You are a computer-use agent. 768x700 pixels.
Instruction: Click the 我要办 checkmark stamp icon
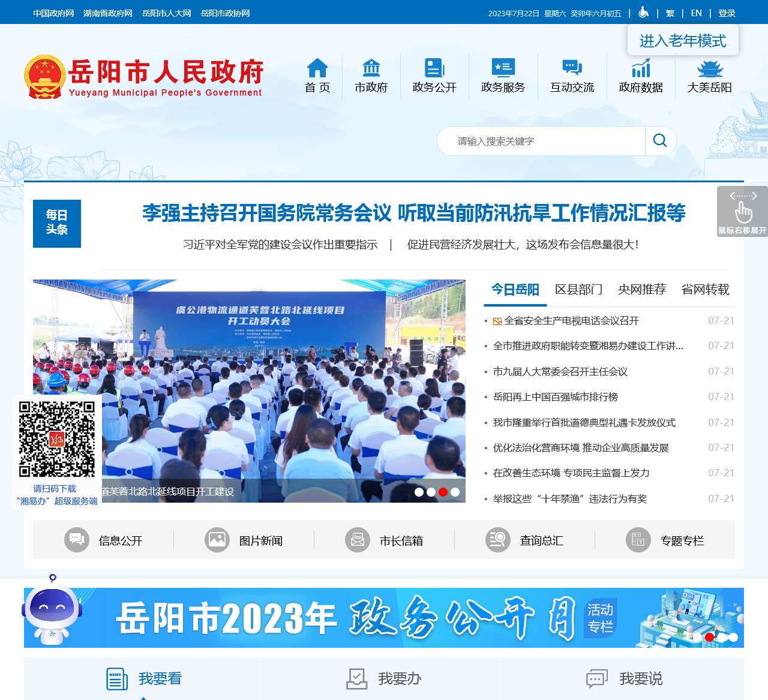[356, 679]
